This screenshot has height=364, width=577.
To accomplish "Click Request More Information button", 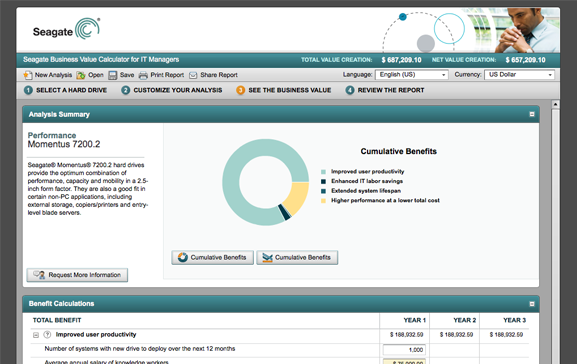I will tap(77, 275).
